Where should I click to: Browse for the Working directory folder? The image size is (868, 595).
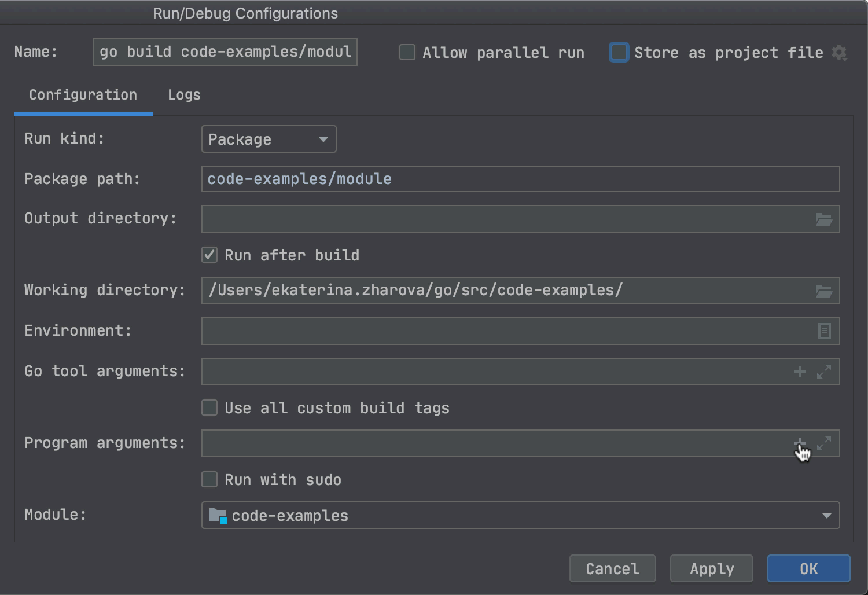(x=824, y=291)
